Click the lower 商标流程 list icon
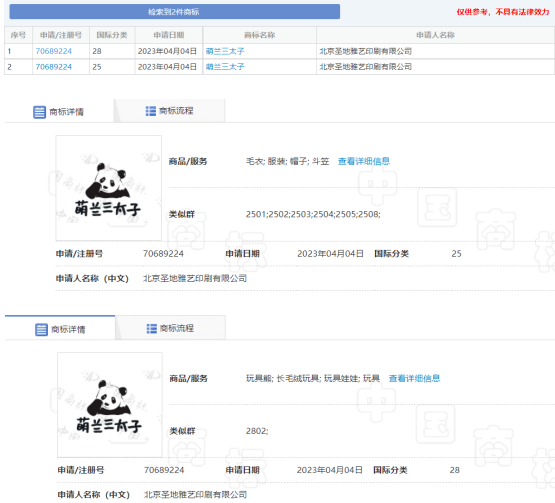This screenshot has height=503, width=555. click(x=152, y=328)
